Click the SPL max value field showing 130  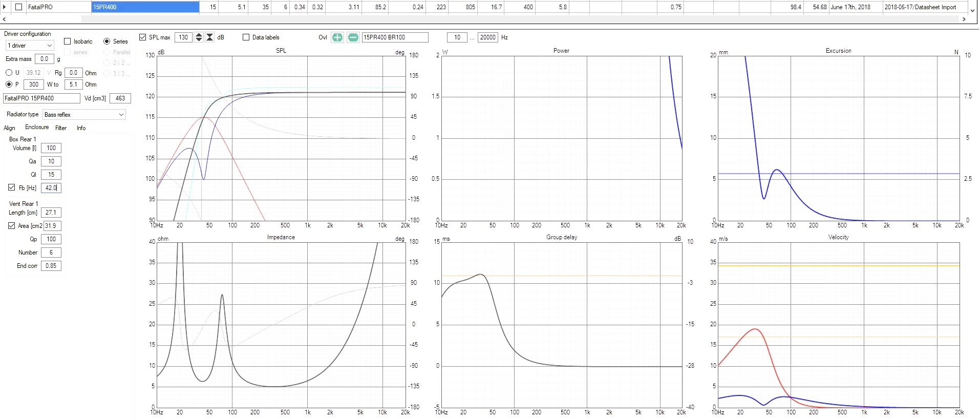[x=184, y=37]
